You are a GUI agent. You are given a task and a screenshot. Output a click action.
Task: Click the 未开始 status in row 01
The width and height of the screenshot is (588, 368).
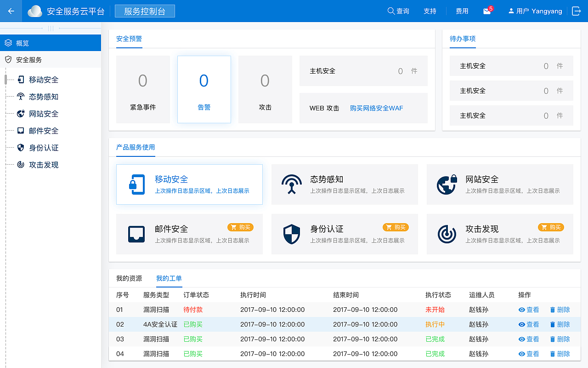435,310
